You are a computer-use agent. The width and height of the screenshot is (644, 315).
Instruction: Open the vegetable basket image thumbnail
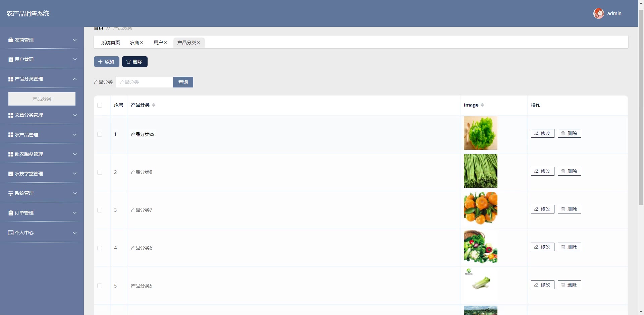click(x=481, y=247)
